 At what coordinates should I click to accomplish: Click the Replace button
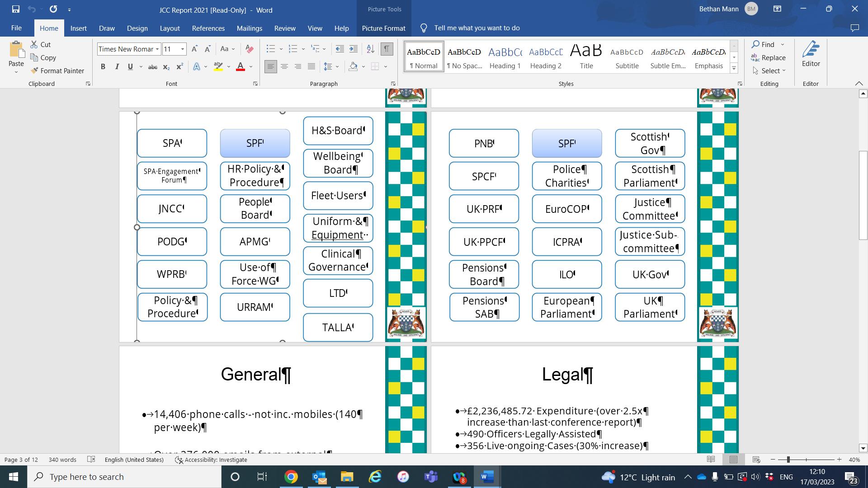click(x=769, y=58)
